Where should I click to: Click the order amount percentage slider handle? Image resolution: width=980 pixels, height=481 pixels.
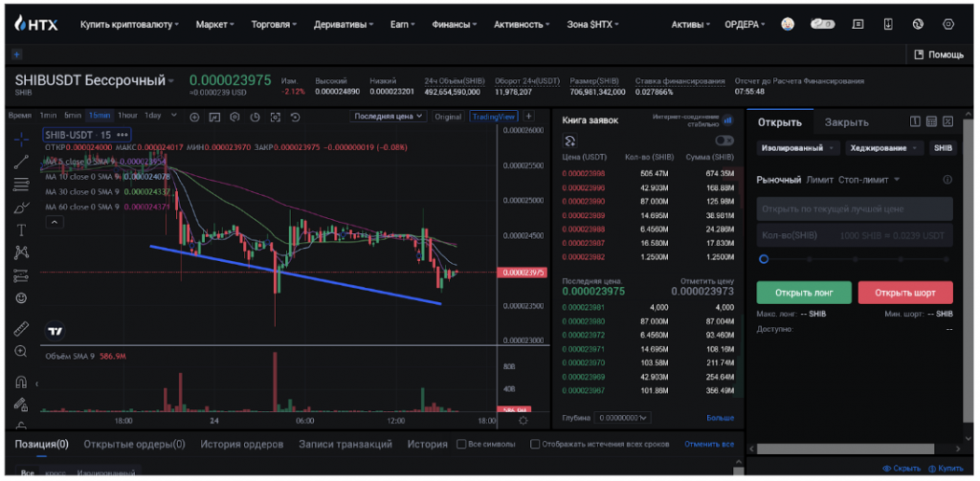tap(763, 258)
